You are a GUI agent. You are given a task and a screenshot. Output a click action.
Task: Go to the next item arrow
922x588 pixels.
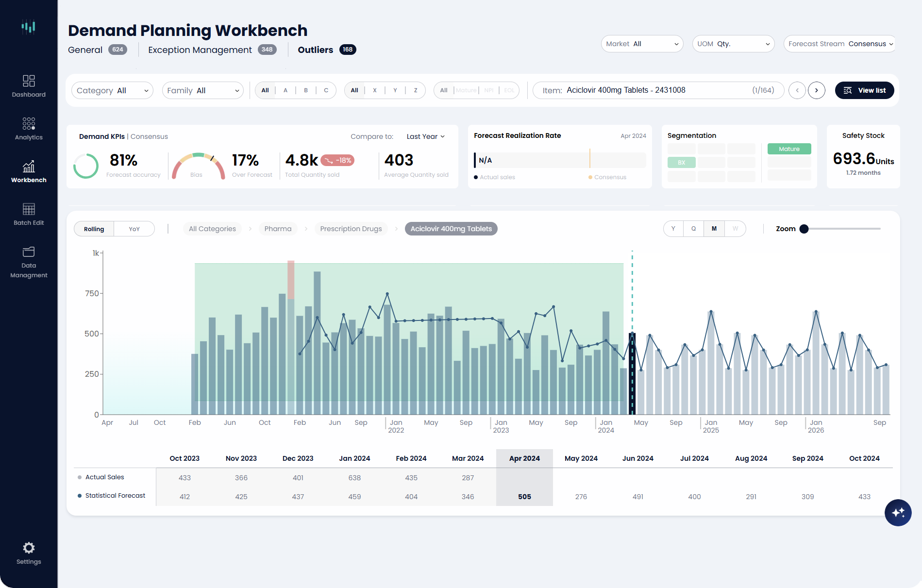[817, 90]
